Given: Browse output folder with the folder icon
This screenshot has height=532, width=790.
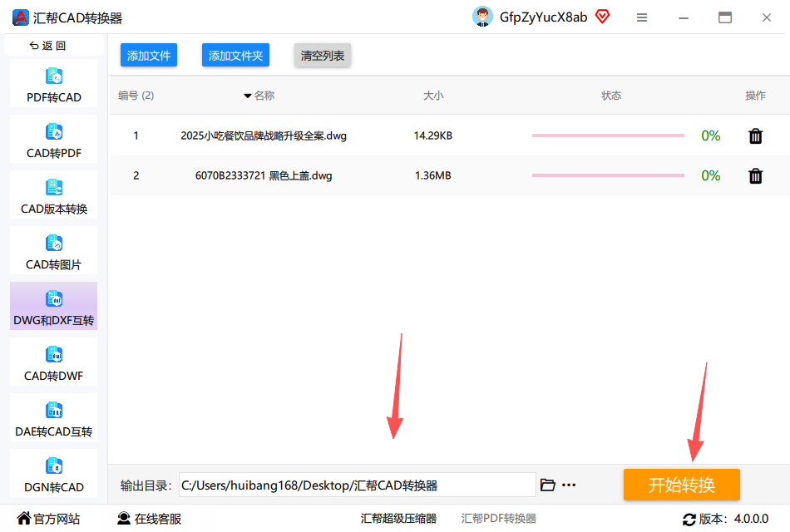Looking at the screenshot, I should pos(548,485).
